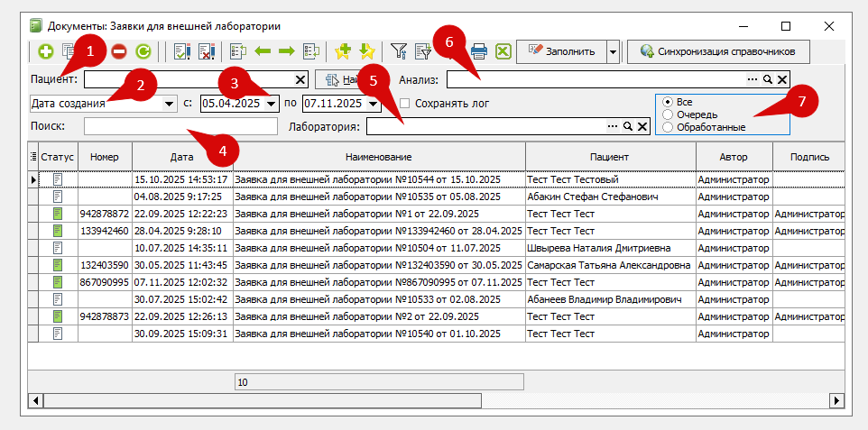868x430 pixels.
Task: Clear the Анализ field with X icon
Action: 782,79
